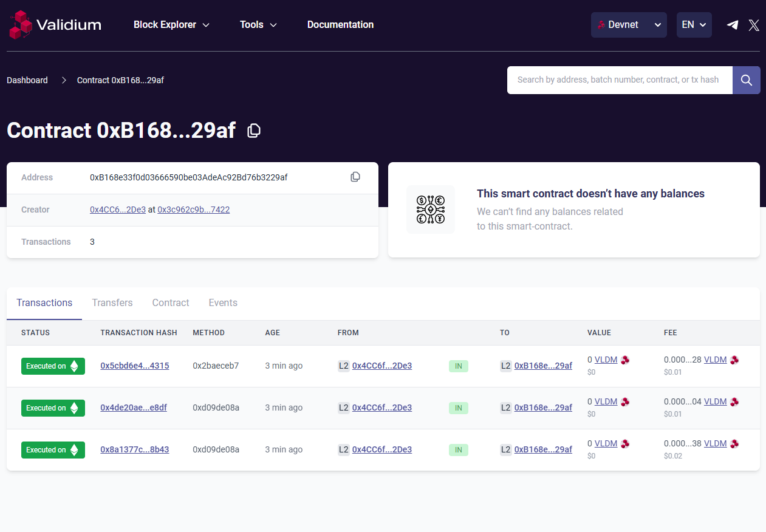Open transaction hash 0x5cbd6e4...4315

134,366
